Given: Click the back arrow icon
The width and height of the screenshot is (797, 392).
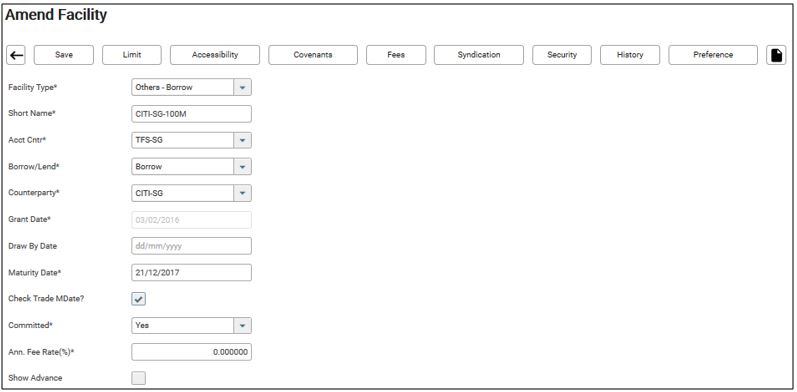Looking at the screenshot, I should pyautogui.click(x=16, y=55).
